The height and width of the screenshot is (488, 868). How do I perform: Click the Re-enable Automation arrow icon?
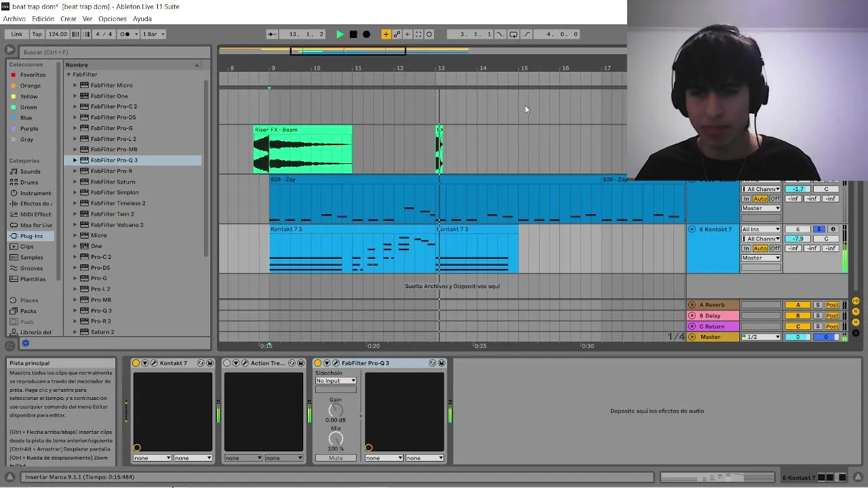[408, 34]
